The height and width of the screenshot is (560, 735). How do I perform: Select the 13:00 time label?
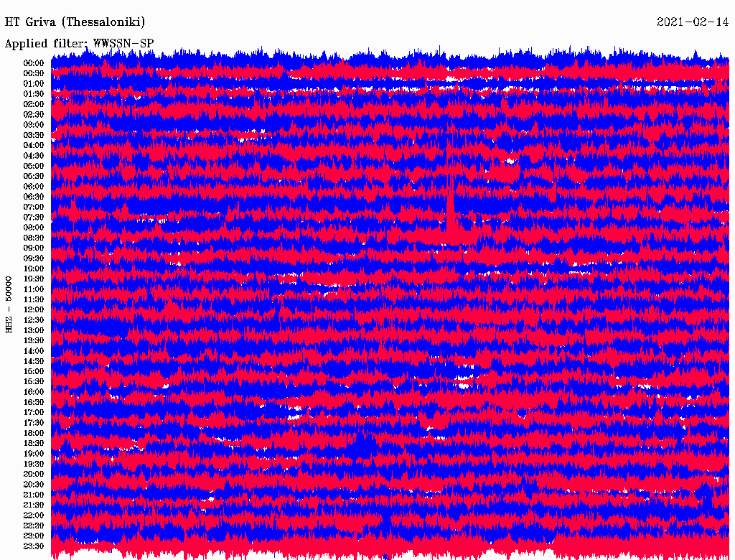[34, 330]
